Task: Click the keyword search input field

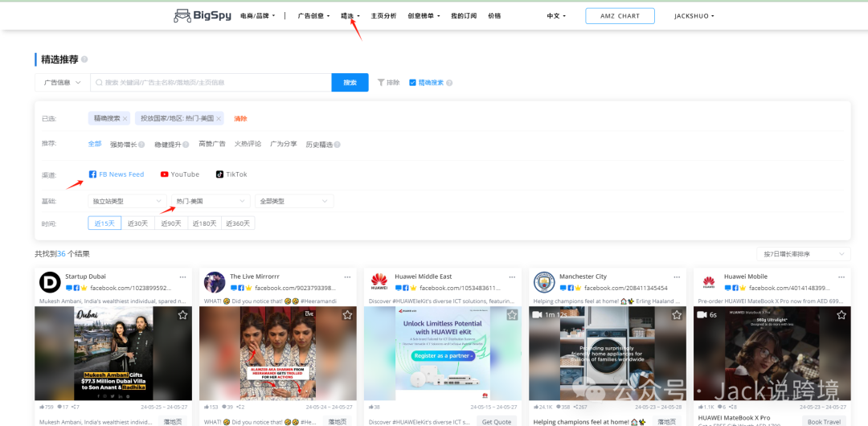Action: pos(213,83)
